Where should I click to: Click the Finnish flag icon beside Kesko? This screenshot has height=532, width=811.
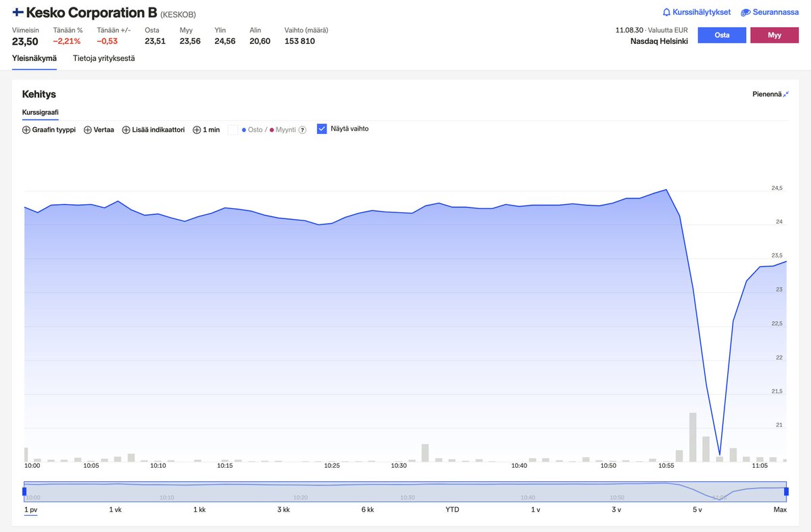tap(18, 12)
